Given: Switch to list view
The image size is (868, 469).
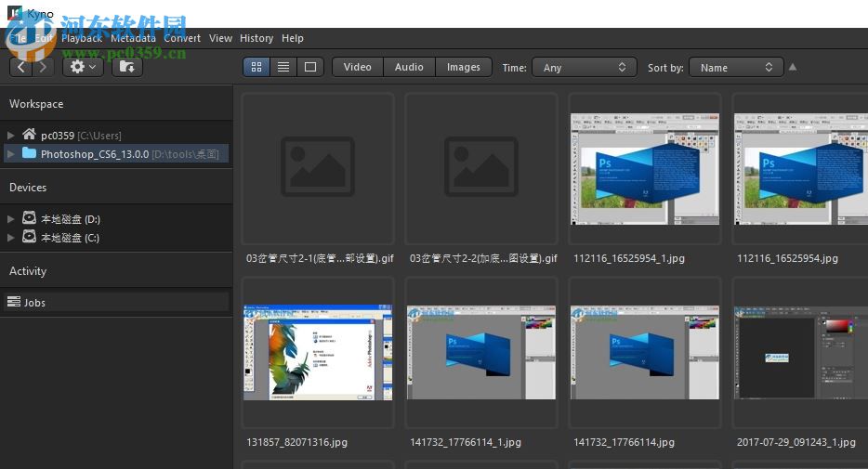Looking at the screenshot, I should pos(283,67).
